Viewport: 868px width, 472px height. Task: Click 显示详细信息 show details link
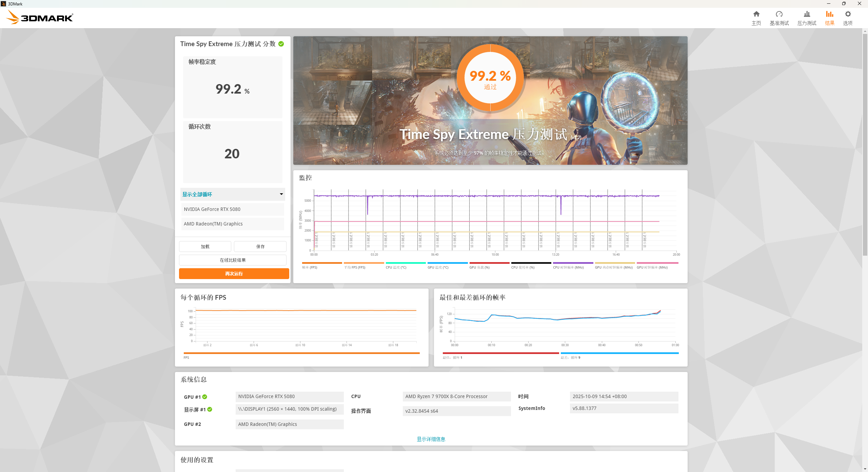[x=431, y=439]
